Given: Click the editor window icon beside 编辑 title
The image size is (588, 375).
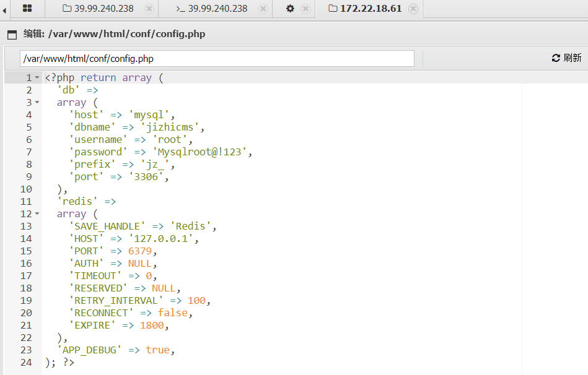Looking at the screenshot, I should click(12, 35).
